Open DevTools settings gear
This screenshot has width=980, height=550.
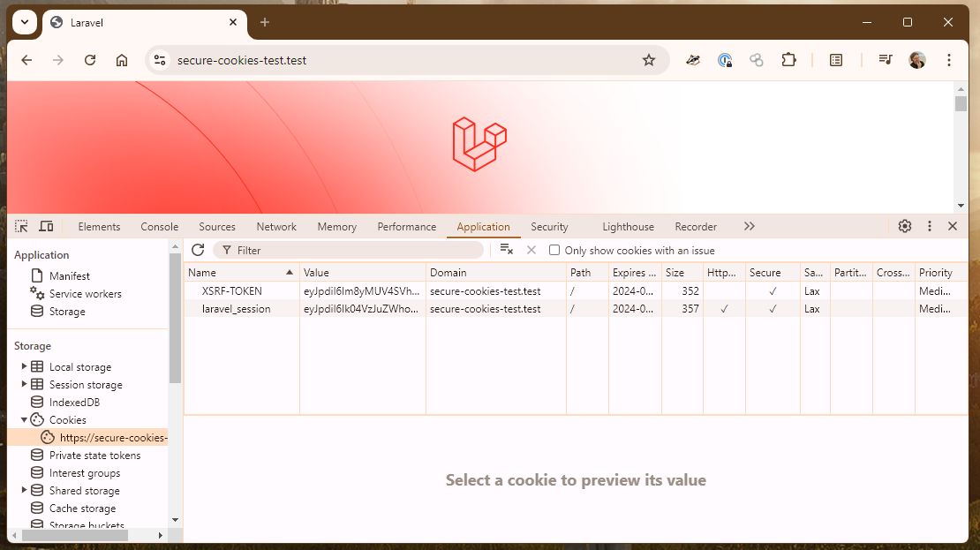(x=904, y=226)
